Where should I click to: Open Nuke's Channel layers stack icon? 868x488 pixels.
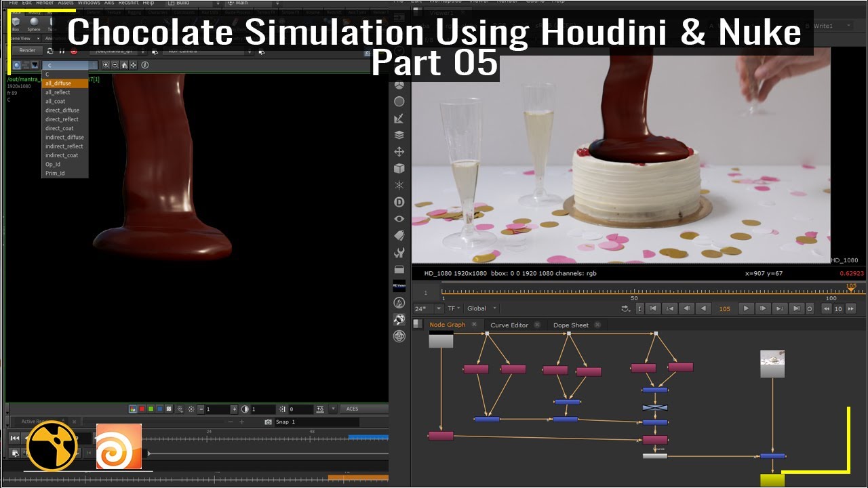[x=399, y=135]
